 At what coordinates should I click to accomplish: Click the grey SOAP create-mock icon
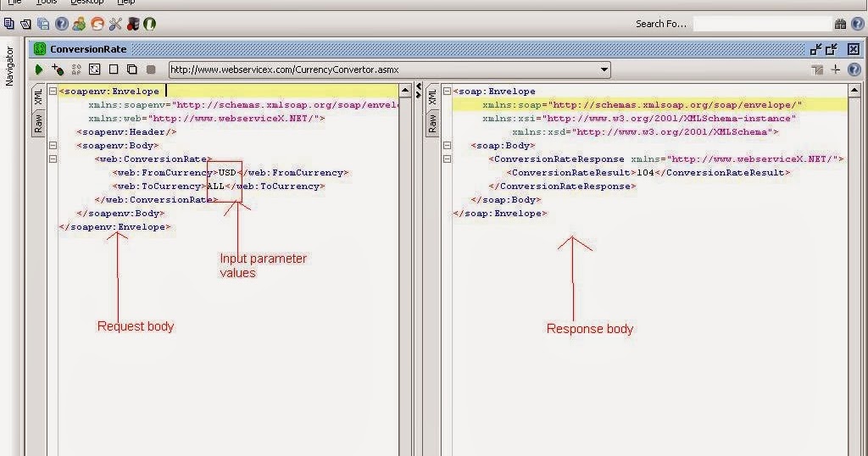point(76,70)
